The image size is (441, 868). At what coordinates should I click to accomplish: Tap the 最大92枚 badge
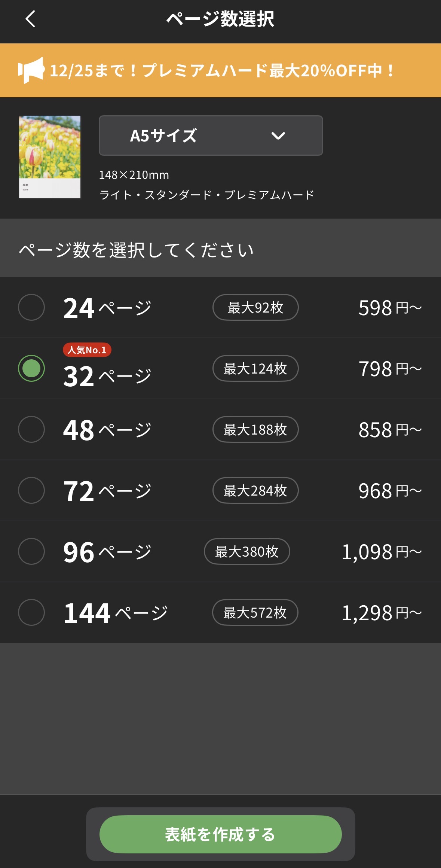point(255,307)
